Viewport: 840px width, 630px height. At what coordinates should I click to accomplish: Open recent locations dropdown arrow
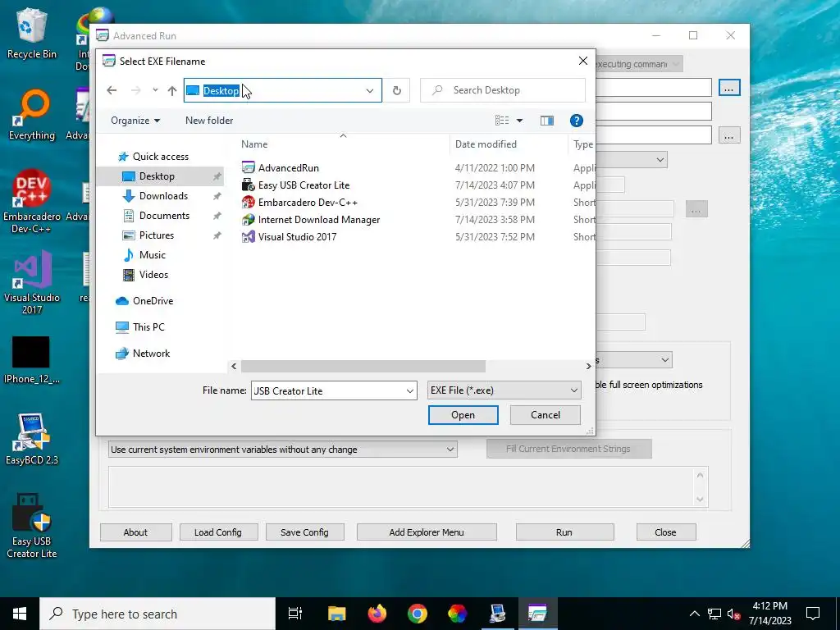pos(155,90)
